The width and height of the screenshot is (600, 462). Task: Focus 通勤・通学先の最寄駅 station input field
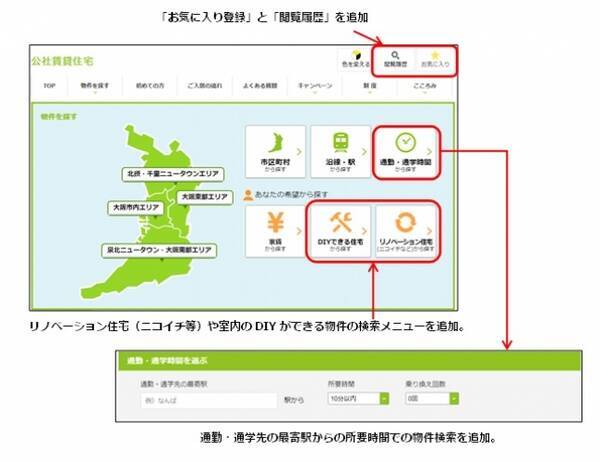point(209,400)
